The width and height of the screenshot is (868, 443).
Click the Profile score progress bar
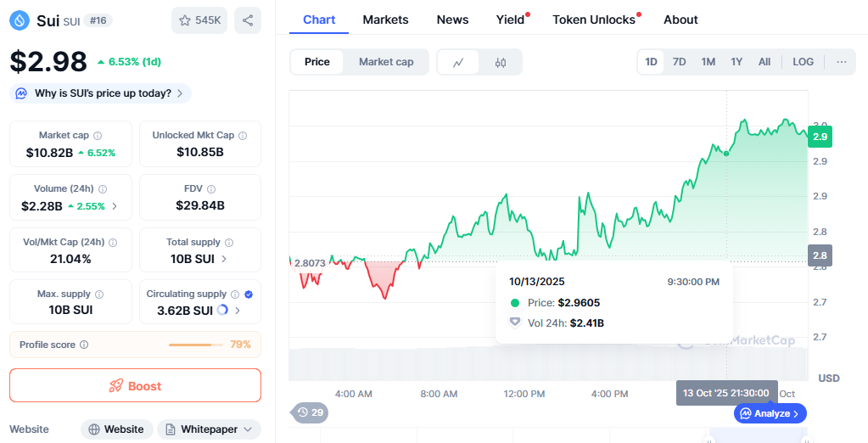tap(193, 345)
